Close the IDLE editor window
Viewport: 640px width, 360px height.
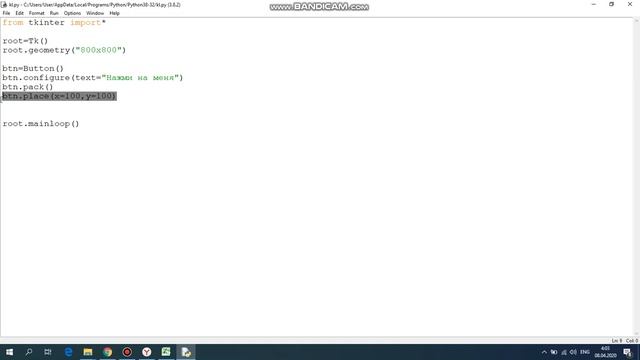(630, 4)
